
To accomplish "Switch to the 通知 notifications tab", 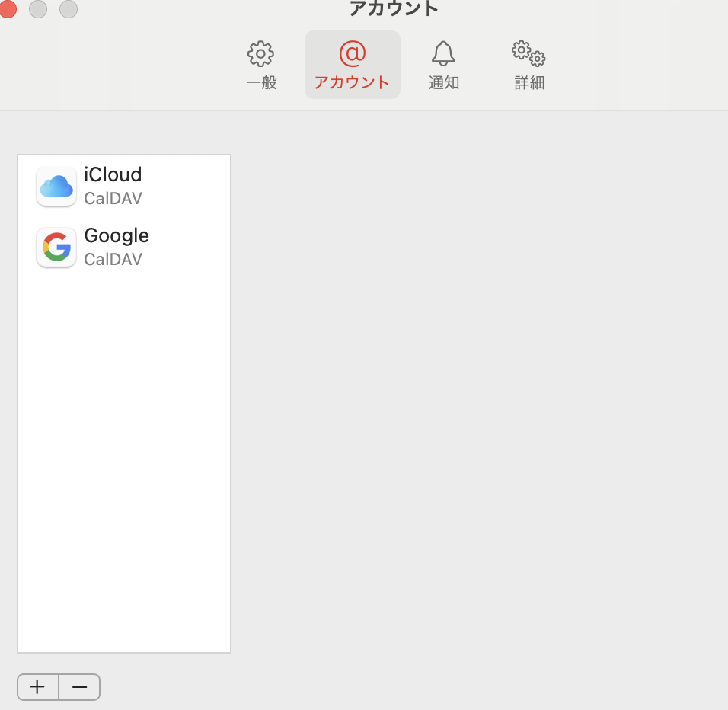I will [x=443, y=65].
